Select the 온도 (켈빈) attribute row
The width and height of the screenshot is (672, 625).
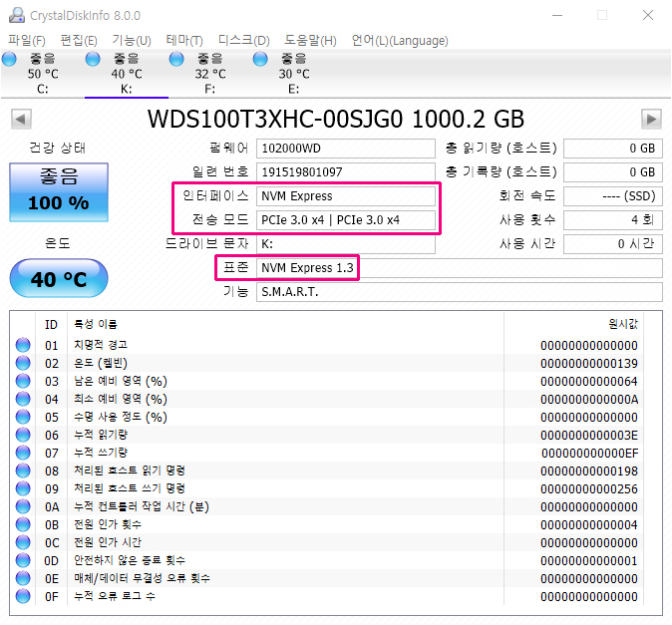pyautogui.click(x=327, y=363)
